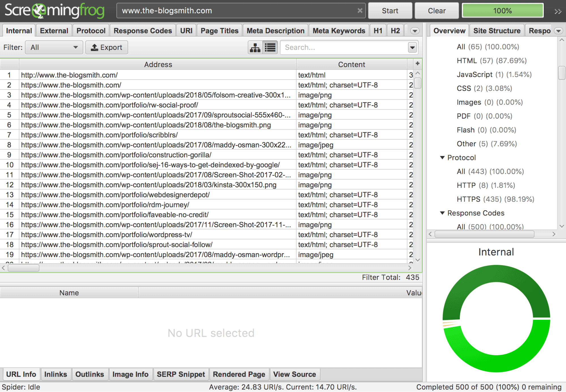Viewport: 566px width, 392px height.
Task: Select the the-blogsmith.png image row
Action: 207,125
